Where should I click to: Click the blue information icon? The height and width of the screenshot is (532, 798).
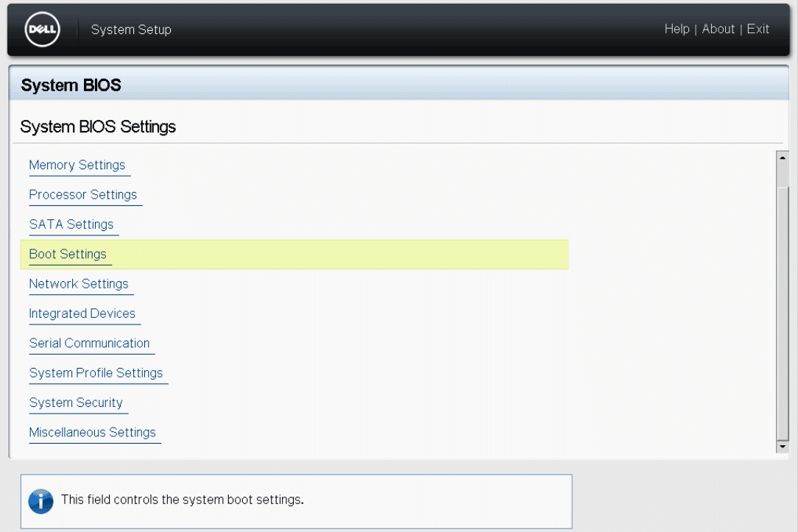40,501
